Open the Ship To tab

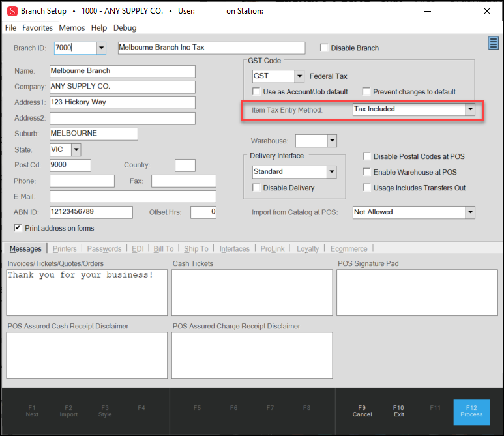(196, 249)
